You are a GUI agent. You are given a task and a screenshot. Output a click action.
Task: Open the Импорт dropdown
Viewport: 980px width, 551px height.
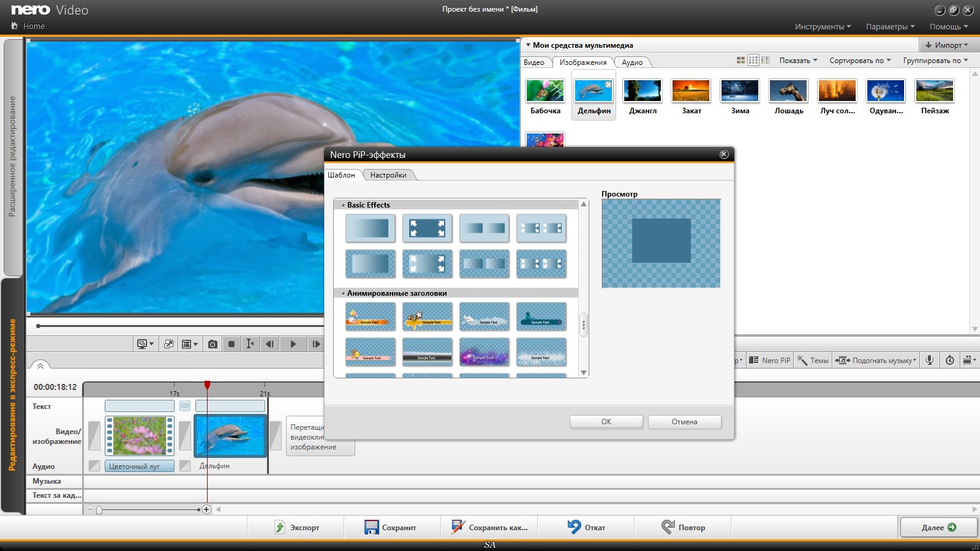946,45
